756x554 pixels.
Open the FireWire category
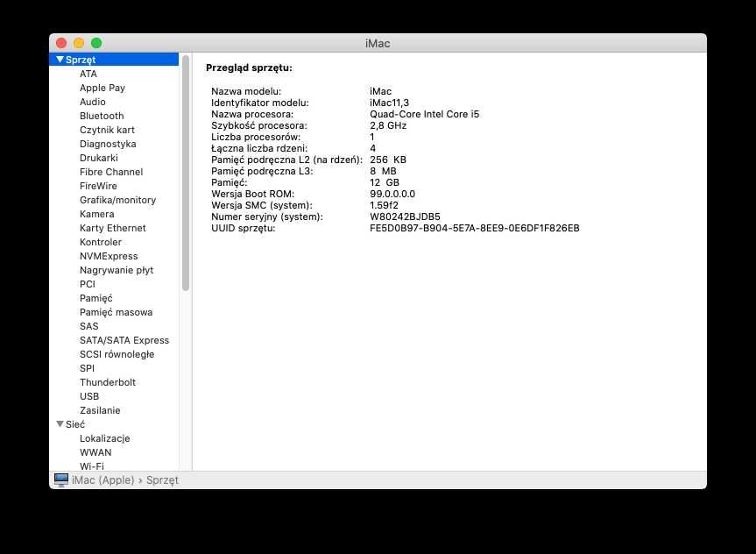(98, 186)
